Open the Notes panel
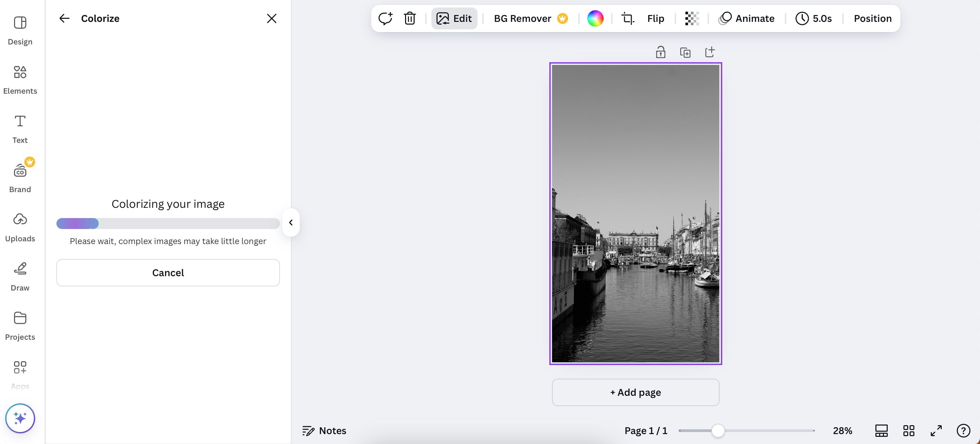 point(324,430)
